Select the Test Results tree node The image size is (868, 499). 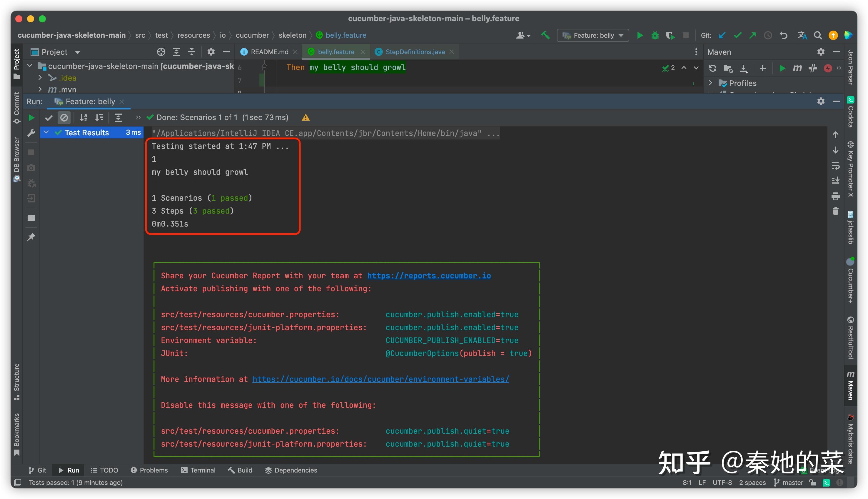87,133
